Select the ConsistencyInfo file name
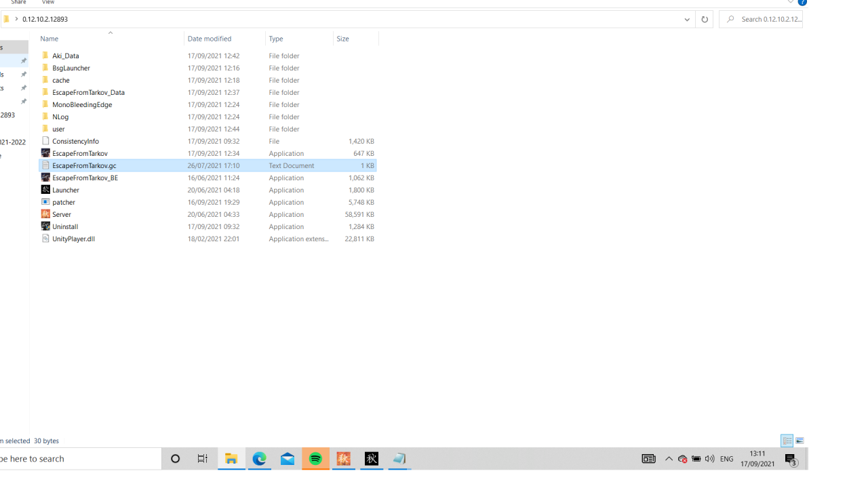The image size is (868, 488). coord(75,141)
